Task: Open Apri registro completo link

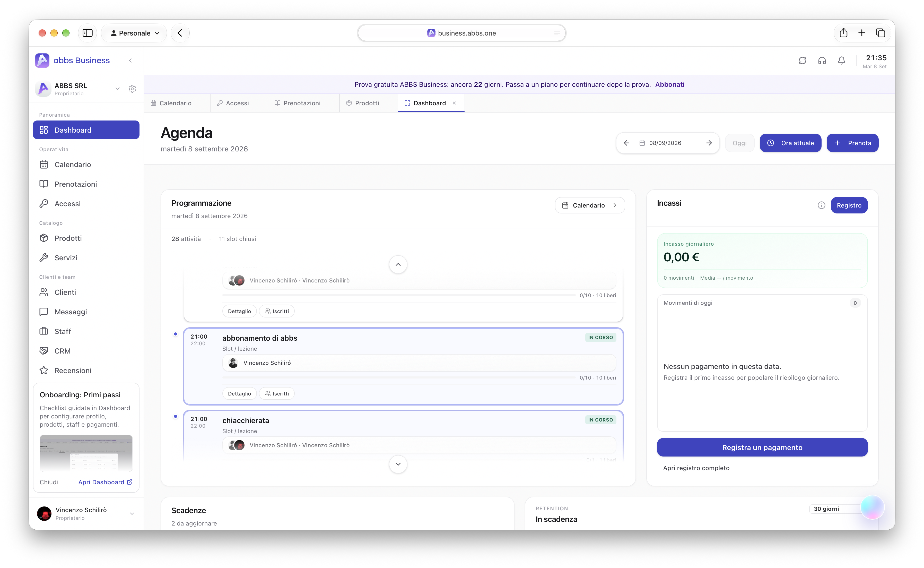Action: pos(696,468)
